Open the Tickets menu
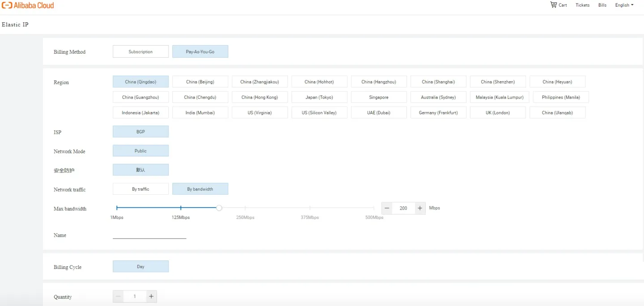Screen dimensions: 644x306 coord(582,5)
